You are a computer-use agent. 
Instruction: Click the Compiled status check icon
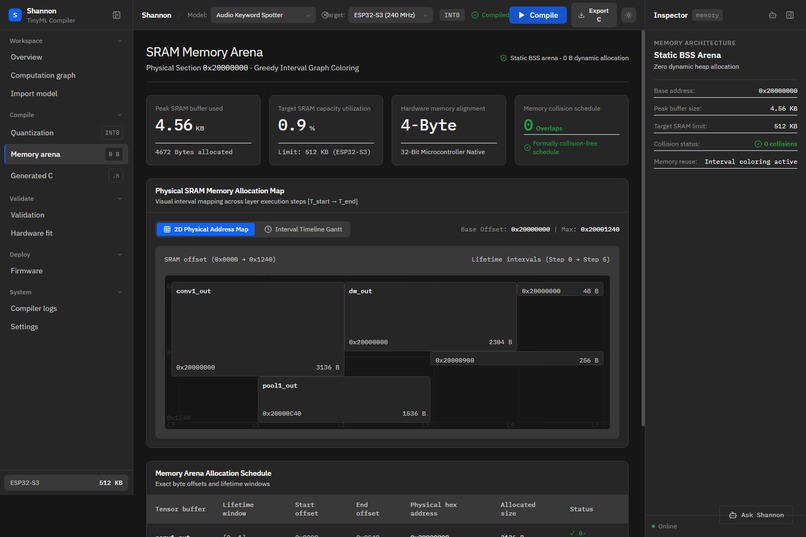tap(475, 15)
